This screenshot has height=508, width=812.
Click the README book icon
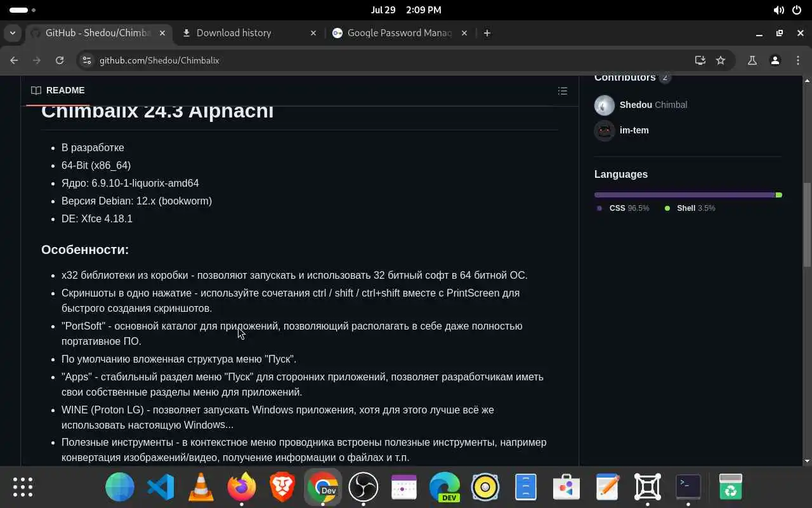tap(36, 90)
